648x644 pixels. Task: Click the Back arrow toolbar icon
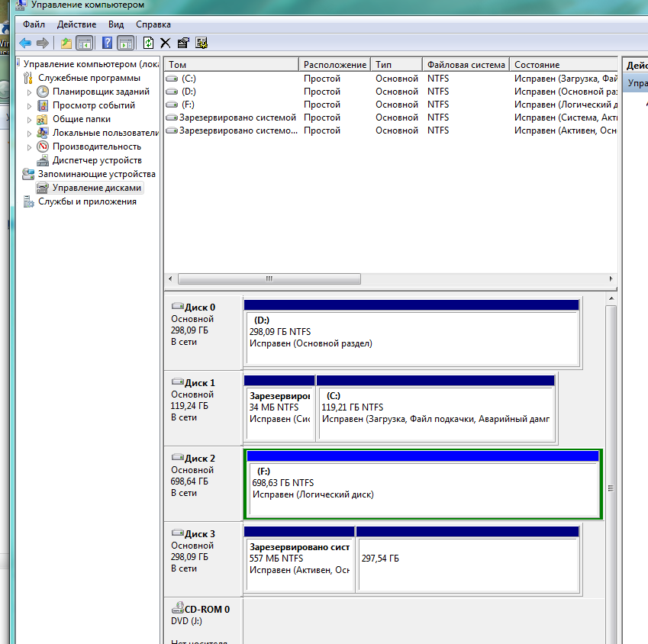25,43
